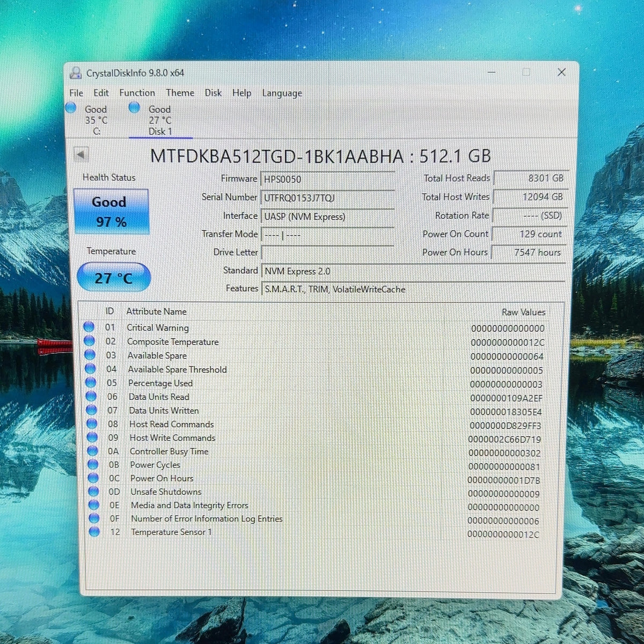The width and height of the screenshot is (644, 644).
Task: Open the Language menu
Action: [x=282, y=93]
